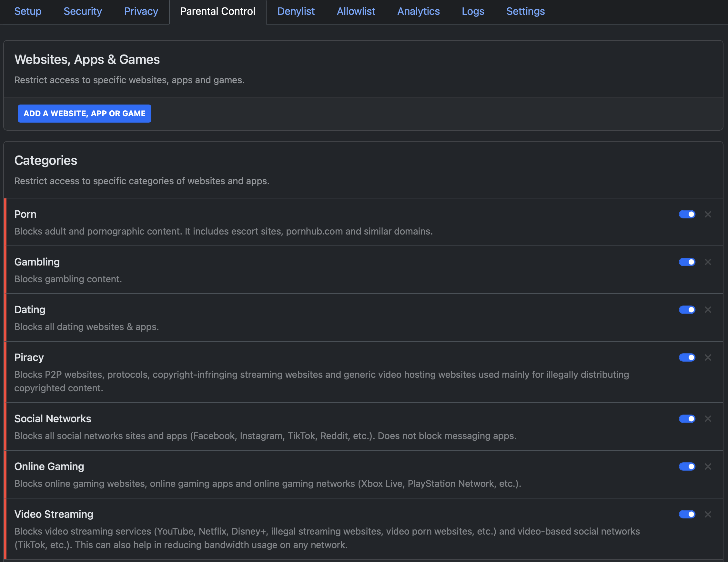
Task: Click the Add a Website, App or Game button
Action: click(84, 113)
